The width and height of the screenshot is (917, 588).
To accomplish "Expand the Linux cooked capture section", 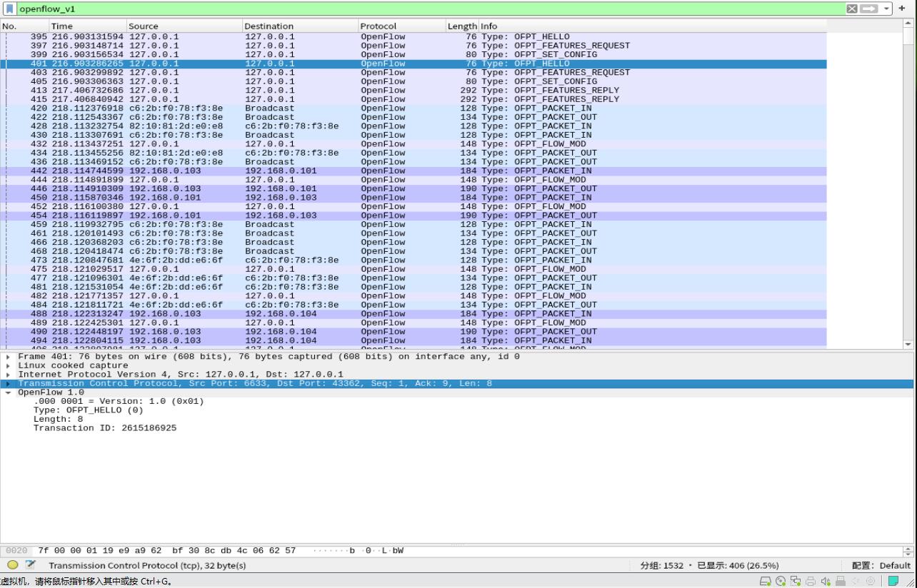I will coord(7,365).
